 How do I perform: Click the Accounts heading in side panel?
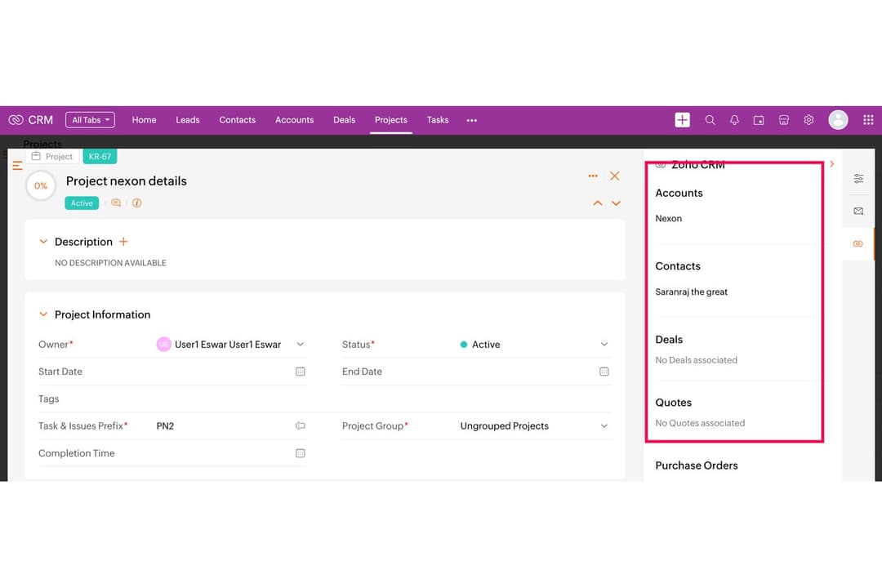pos(679,193)
